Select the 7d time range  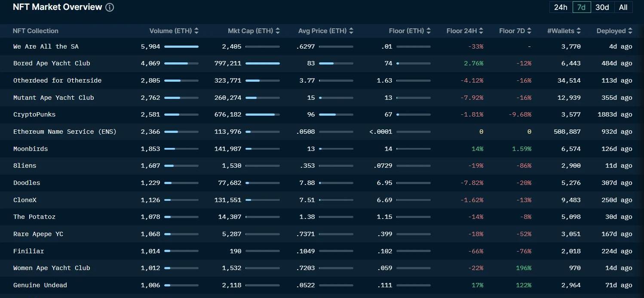[581, 7]
